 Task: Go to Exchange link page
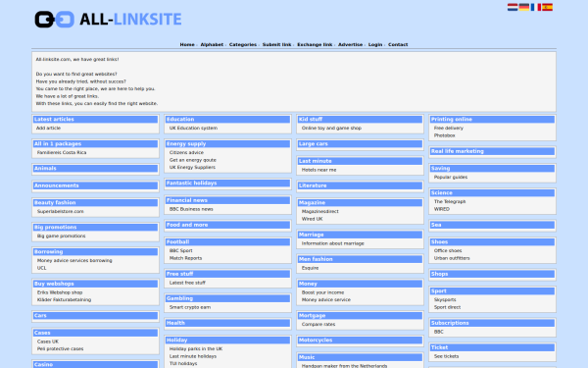click(315, 45)
